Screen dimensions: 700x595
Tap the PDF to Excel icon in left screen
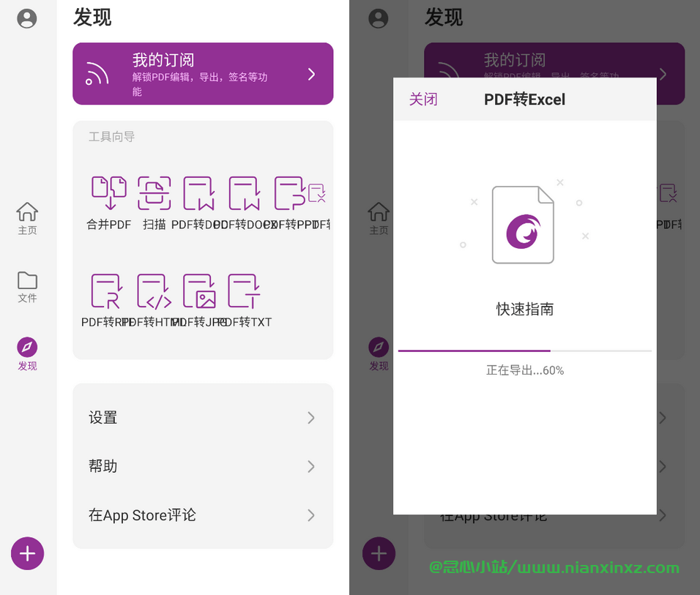[316, 192]
